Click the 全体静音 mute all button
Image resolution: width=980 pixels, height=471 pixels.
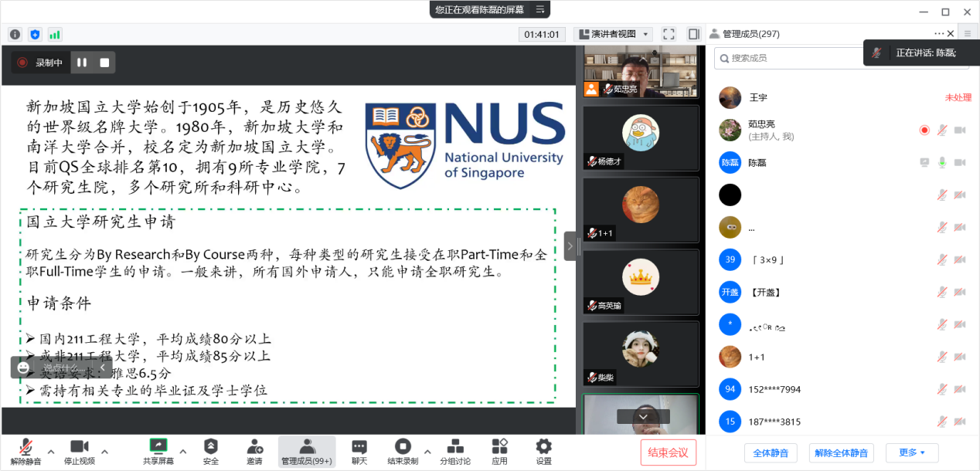[x=771, y=452]
